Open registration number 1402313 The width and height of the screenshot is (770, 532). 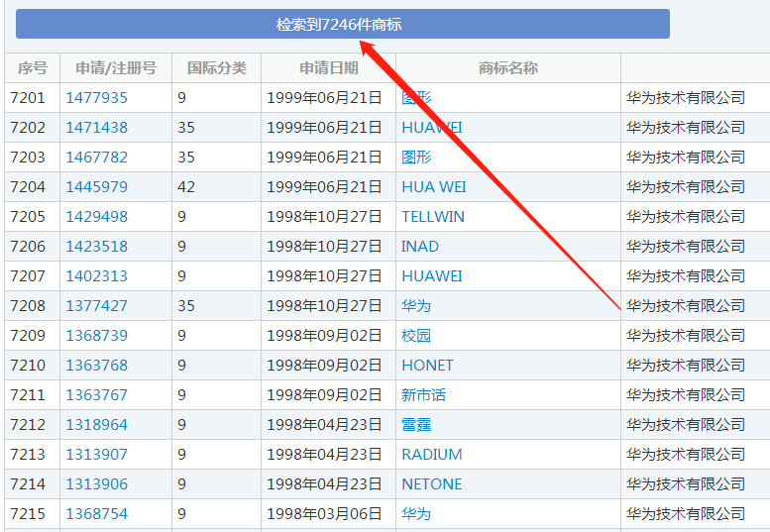tap(97, 275)
